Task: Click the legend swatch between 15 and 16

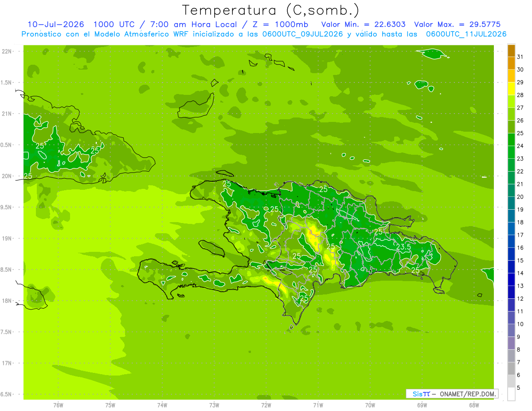Action: pyautogui.click(x=511, y=254)
